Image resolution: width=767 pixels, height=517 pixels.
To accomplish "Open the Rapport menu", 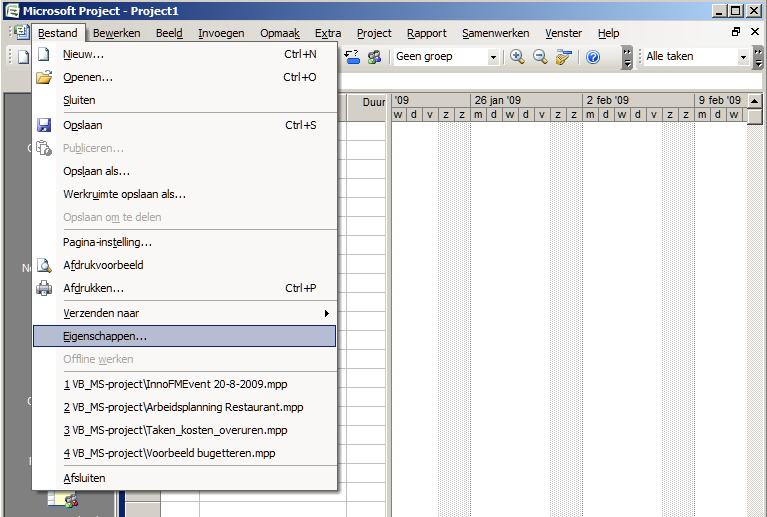I will [427, 33].
